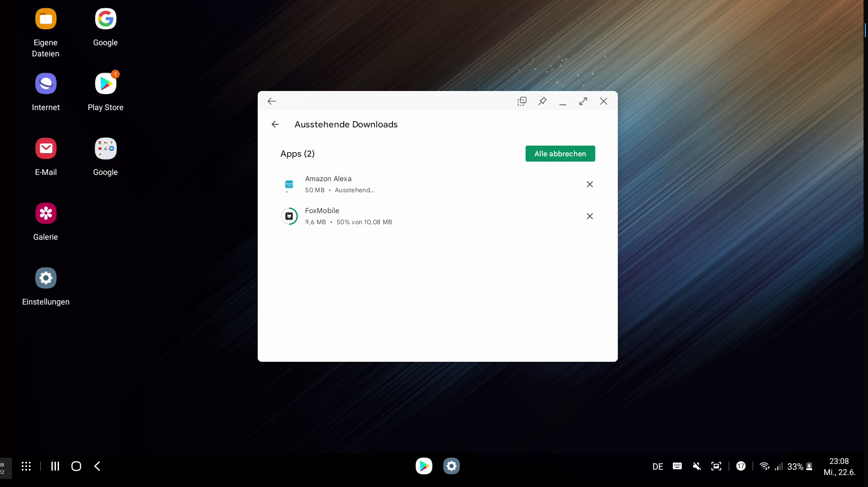Minimize the Play Store window
The image size is (868, 487).
tap(563, 101)
